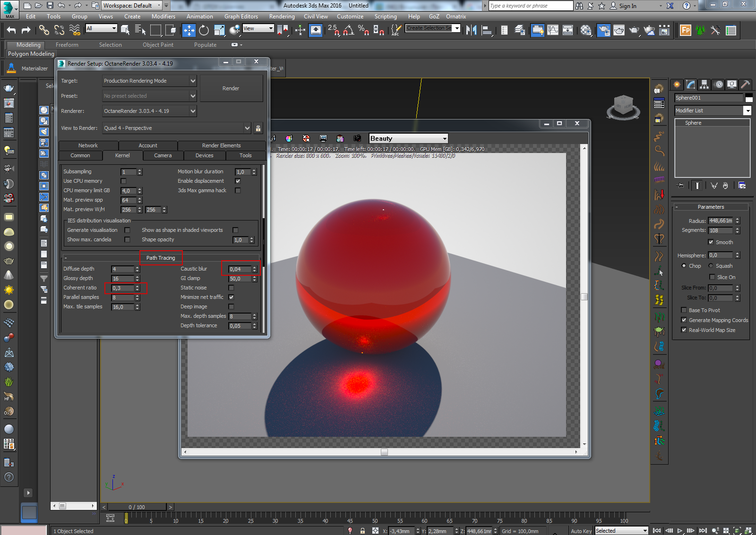Screen dimensions: 756x535
Task: Click the Play Animation button
Action: pyautogui.click(x=679, y=531)
